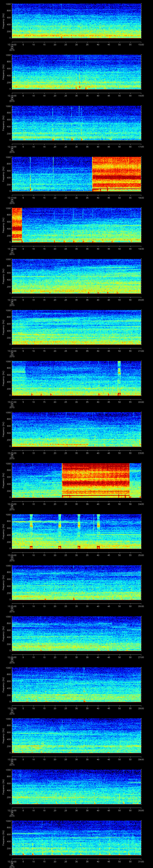Click the 12:14:00 start time label
This screenshot has width=153, height=868.
(x=12, y=44)
